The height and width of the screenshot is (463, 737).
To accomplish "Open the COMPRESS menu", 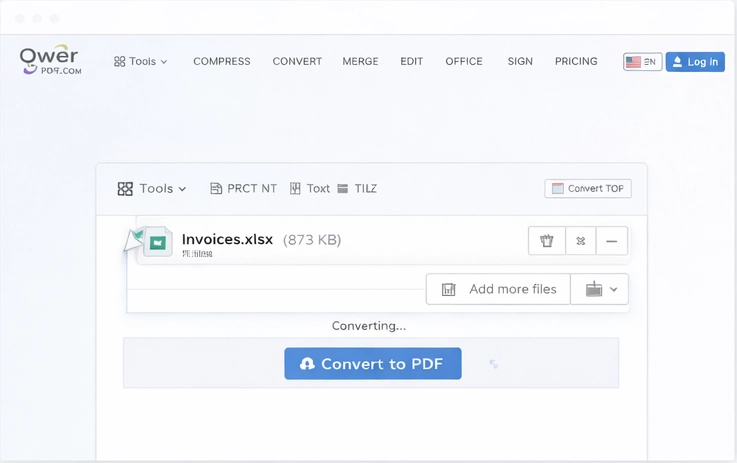I will tap(222, 62).
